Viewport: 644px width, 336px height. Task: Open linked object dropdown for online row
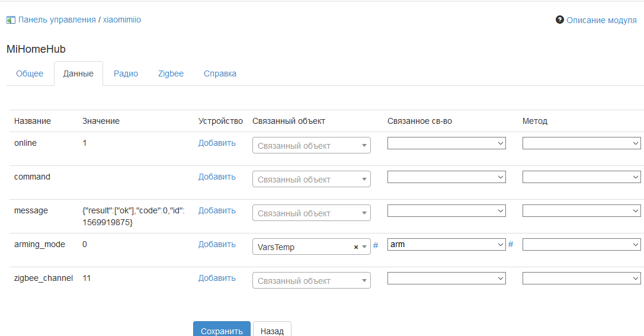point(311,146)
